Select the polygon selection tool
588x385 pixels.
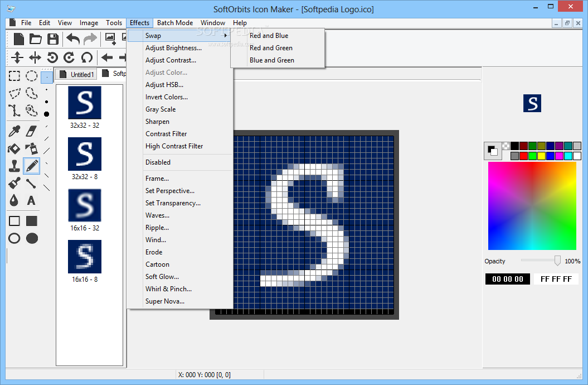14,93
